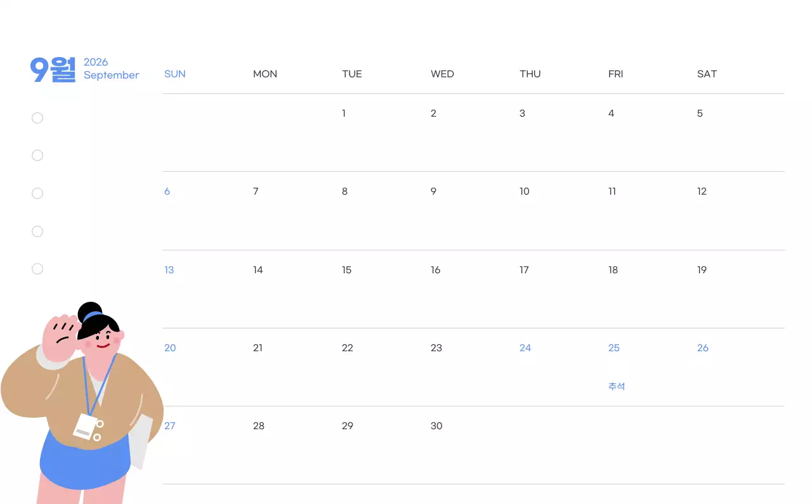Toggle the bottom circle checkbox in the sidebar
This screenshot has width=812, height=504.
tap(37, 269)
